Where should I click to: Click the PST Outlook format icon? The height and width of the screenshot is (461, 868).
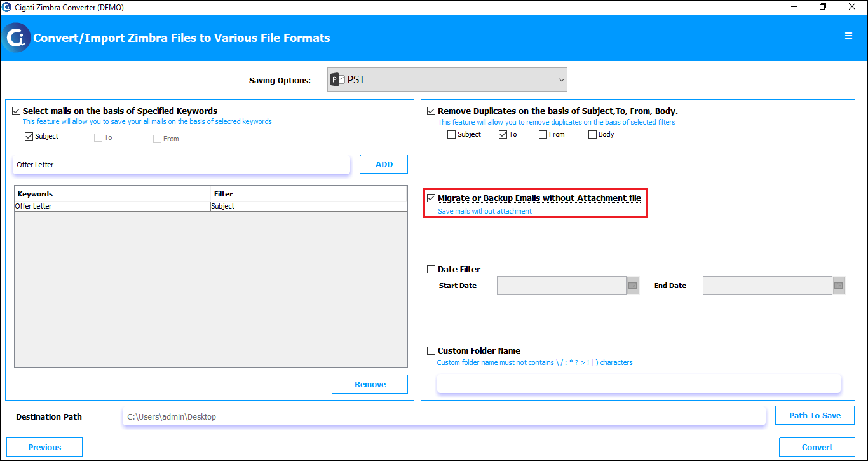(337, 80)
